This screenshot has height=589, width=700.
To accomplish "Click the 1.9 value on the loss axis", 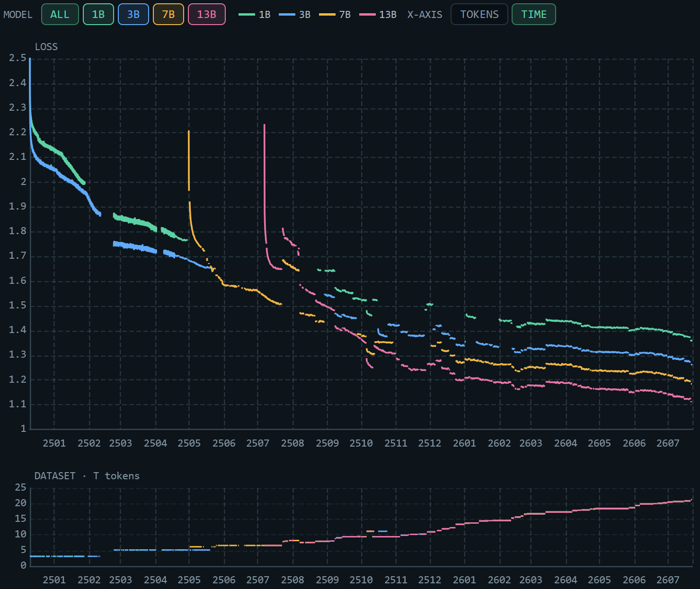I will click(x=18, y=206).
